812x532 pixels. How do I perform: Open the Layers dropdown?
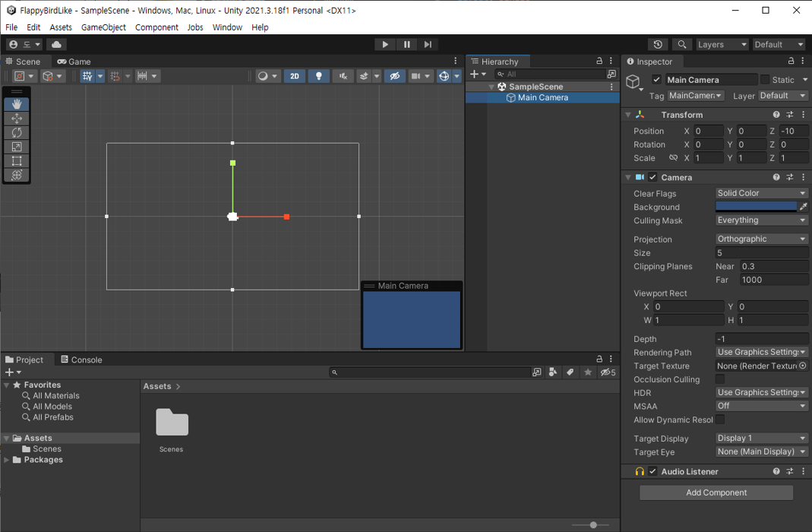coord(722,45)
